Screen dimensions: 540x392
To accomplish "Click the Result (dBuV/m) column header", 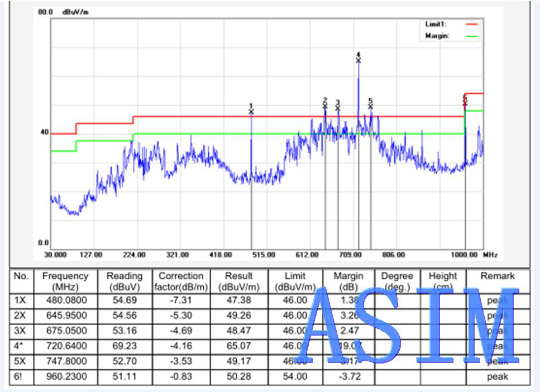I will click(239, 281).
